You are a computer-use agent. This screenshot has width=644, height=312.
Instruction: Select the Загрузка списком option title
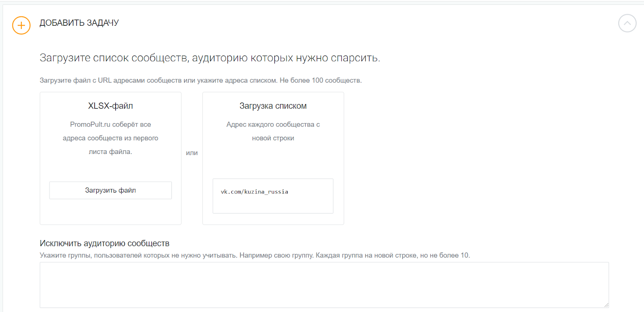[273, 106]
